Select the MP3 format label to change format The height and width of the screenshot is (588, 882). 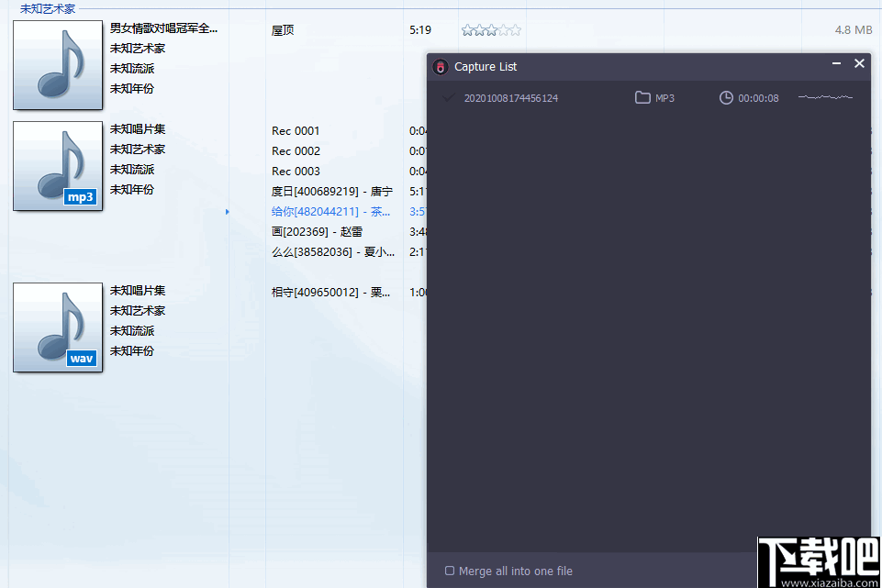pos(663,98)
